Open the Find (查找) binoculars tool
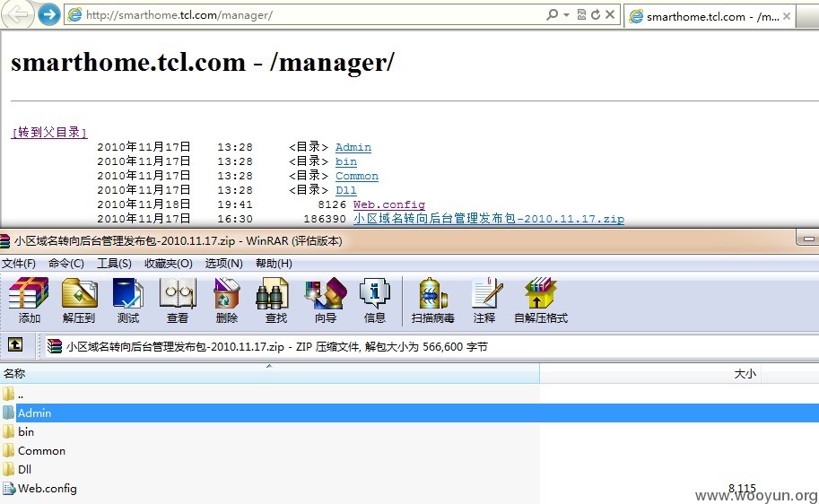The height and width of the screenshot is (504, 819). point(275,300)
